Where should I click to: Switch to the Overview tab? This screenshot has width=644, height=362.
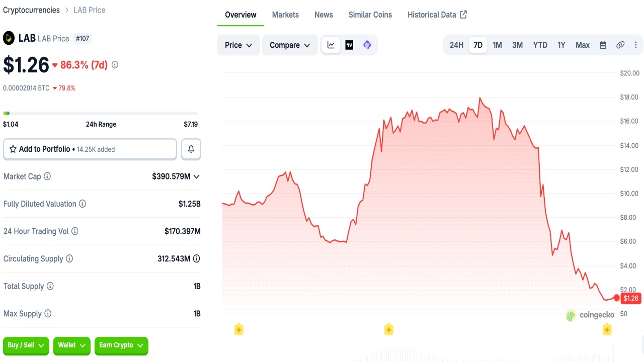click(x=240, y=15)
